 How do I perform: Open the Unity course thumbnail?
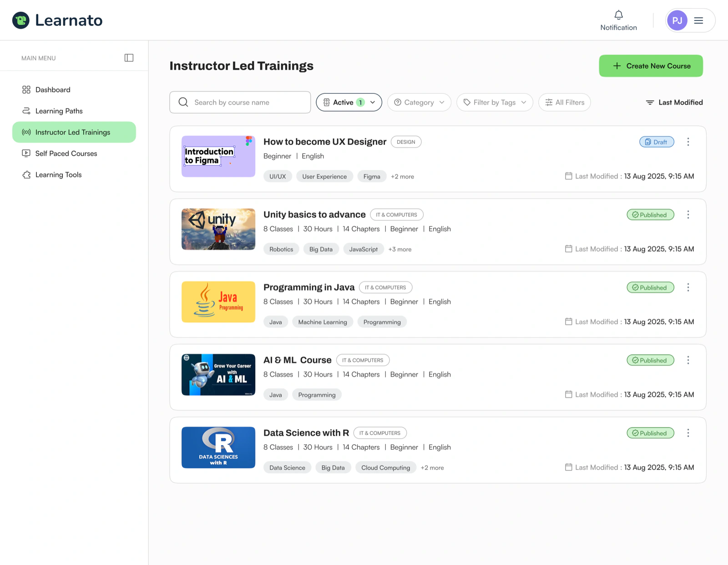point(218,229)
